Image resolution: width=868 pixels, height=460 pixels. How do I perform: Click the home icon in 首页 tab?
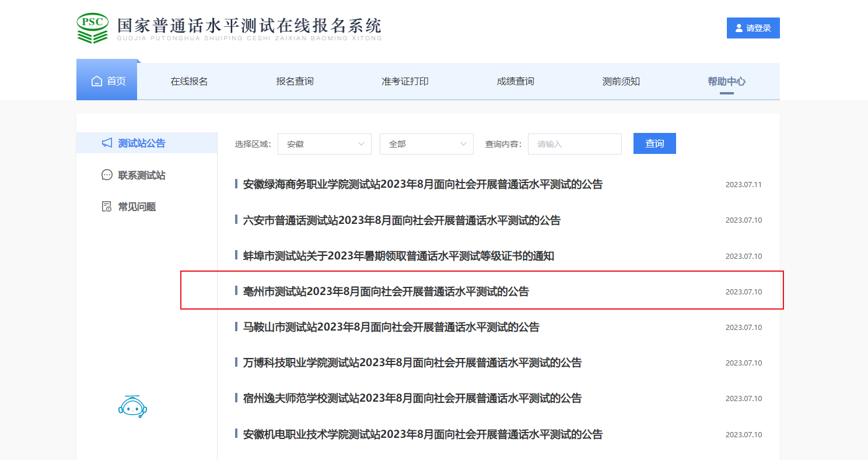pos(97,81)
